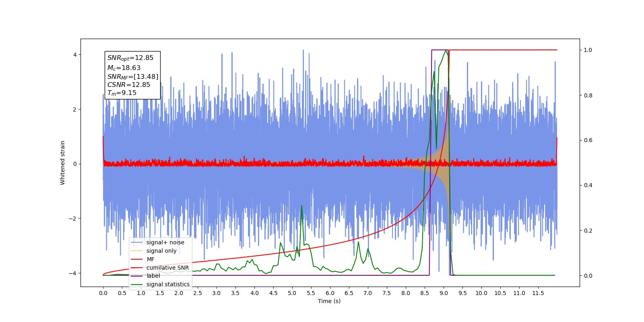Click the 3.0 tick on time axis
The image size is (644, 322).
pos(217,293)
